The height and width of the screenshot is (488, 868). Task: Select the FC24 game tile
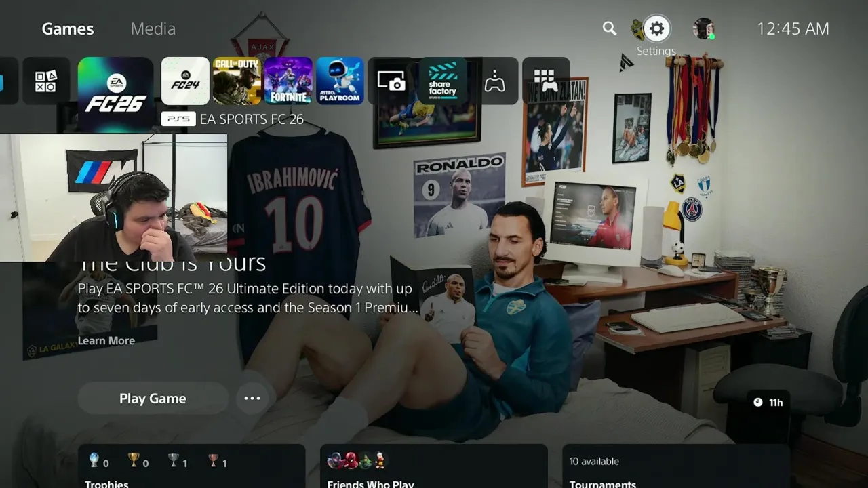click(185, 81)
